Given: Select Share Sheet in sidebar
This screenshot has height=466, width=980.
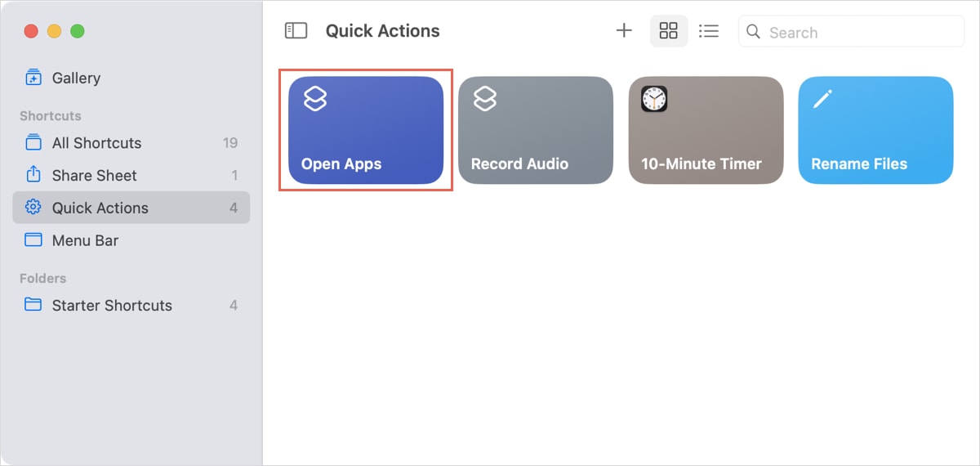Looking at the screenshot, I should click(x=131, y=175).
